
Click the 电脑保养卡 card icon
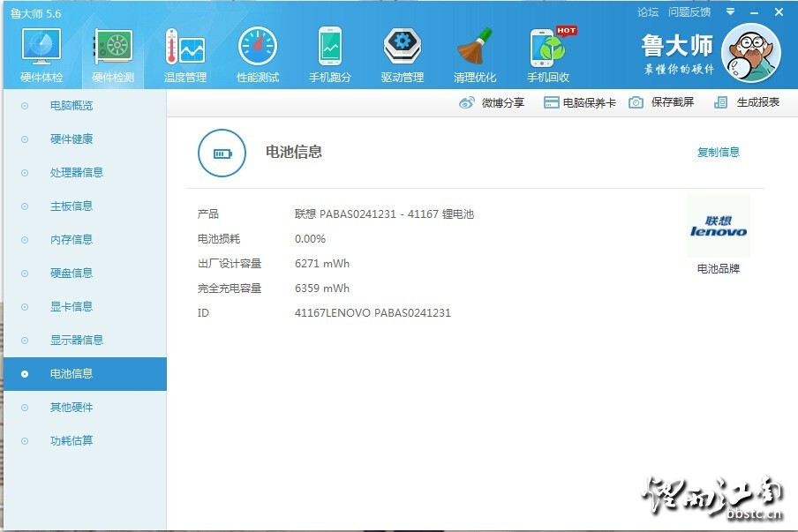tap(551, 102)
